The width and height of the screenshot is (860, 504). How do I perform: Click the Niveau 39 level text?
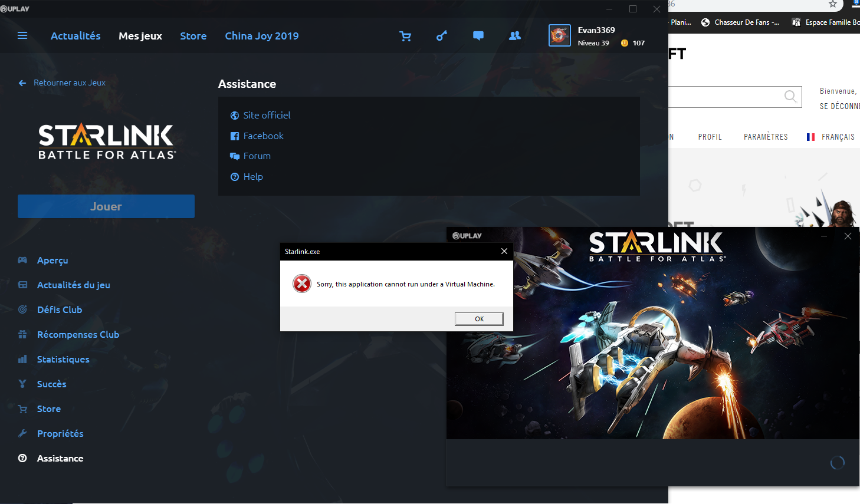pos(593,43)
